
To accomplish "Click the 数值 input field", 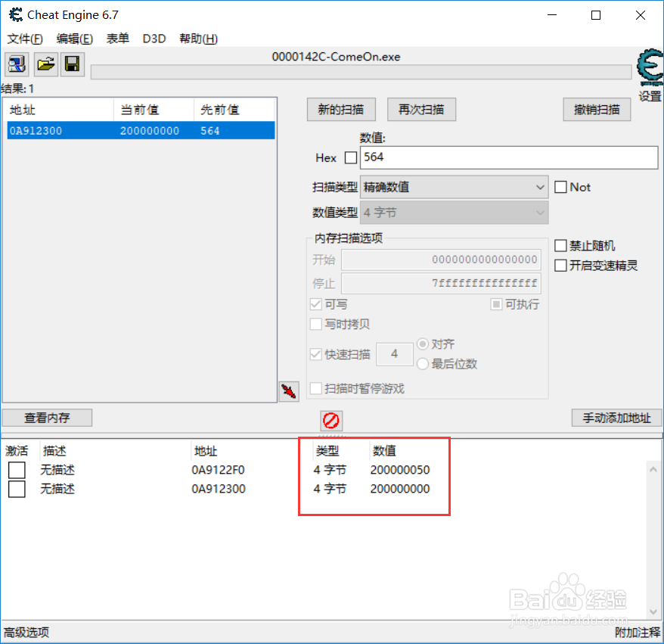I will pyautogui.click(x=509, y=157).
